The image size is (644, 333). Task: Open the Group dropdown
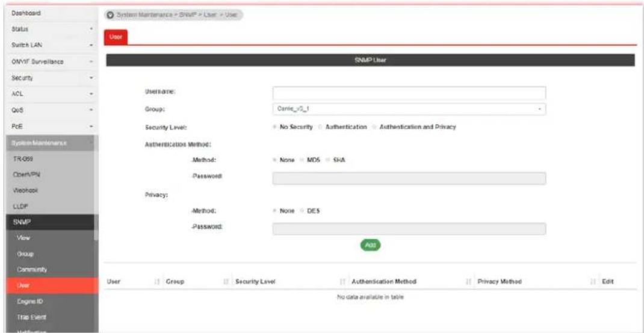pos(409,110)
